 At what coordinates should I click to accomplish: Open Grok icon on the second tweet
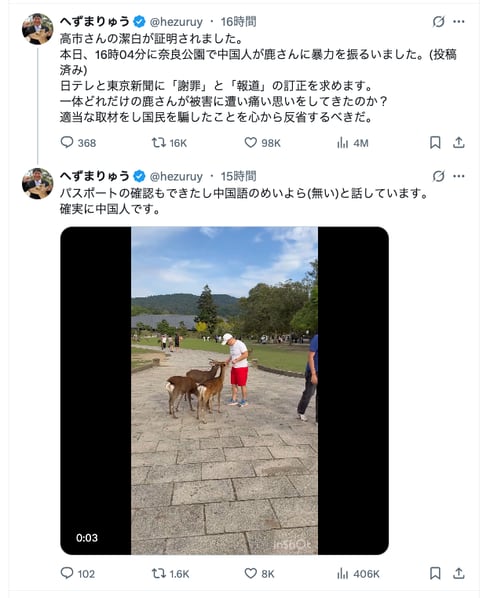[438, 176]
